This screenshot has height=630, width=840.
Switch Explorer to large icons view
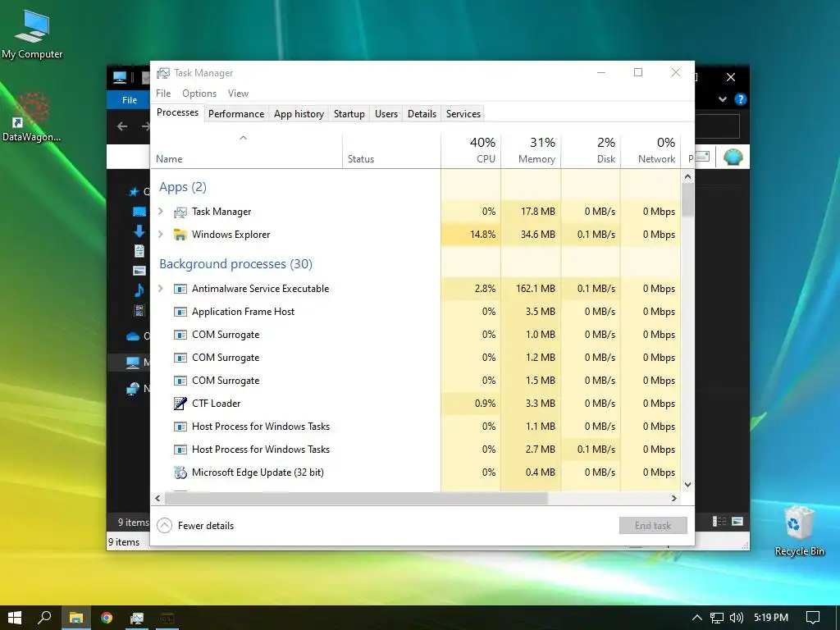click(x=737, y=521)
